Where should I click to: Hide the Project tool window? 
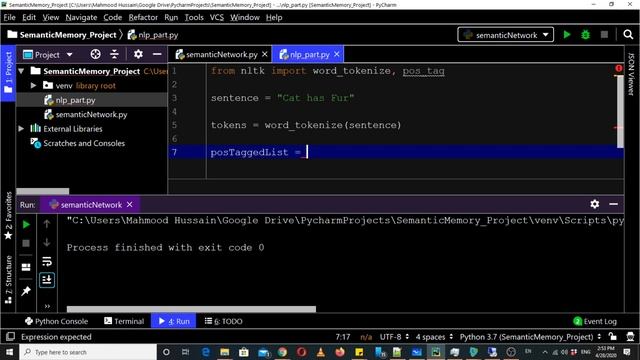(x=157, y=54)
